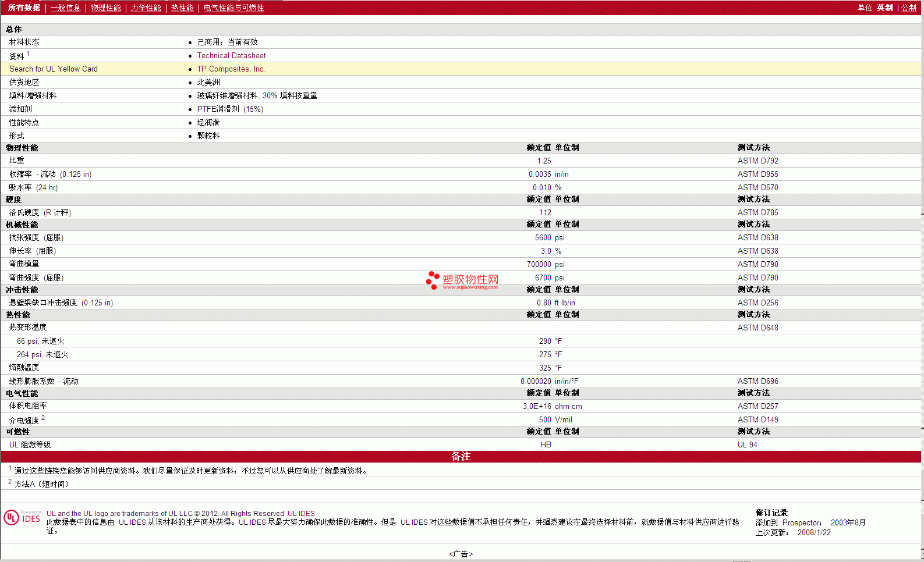924x562 pixels.
Task: Select the 抗张强度 value 5600 psi
Action: (550, 237)
